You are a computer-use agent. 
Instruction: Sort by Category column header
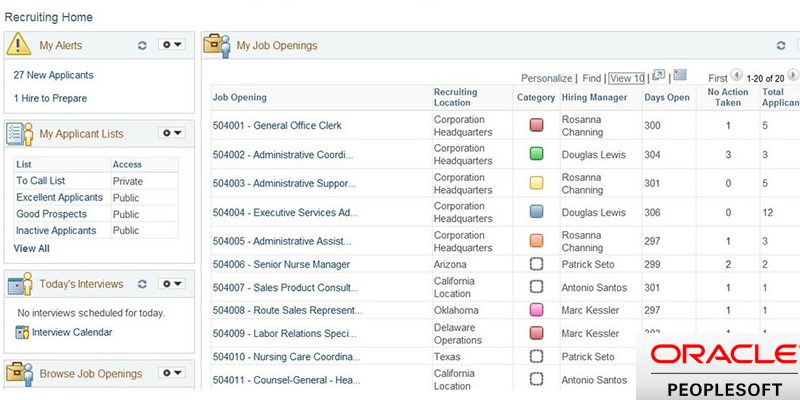click(536, 97)
